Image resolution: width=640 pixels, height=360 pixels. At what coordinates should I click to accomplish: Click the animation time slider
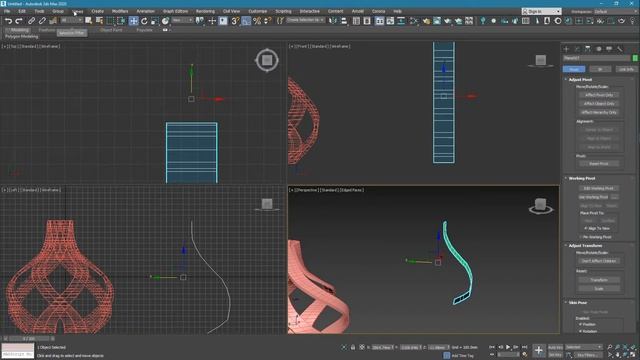click(x=29, y=339)
